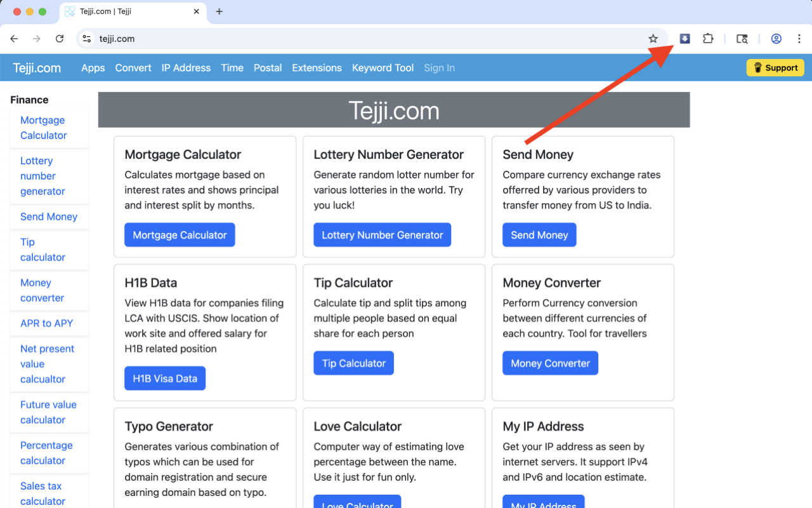812x508 pixels.
Task: Click the Tejji.com brand logo link
Action: (37, 68)
